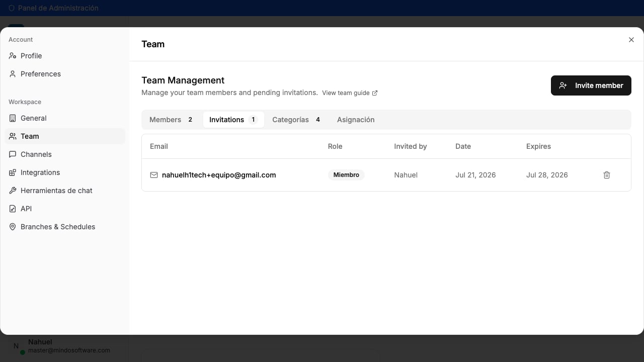
Task: Click the Expires column header
Action: [x=538, y=146]
